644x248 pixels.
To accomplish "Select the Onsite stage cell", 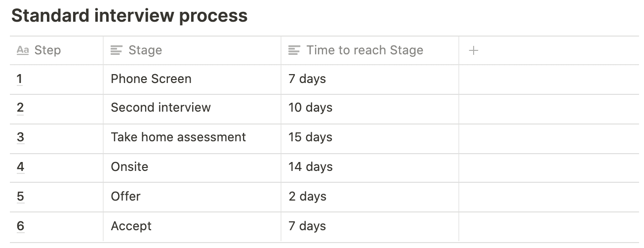I will [x=192, y=168].
